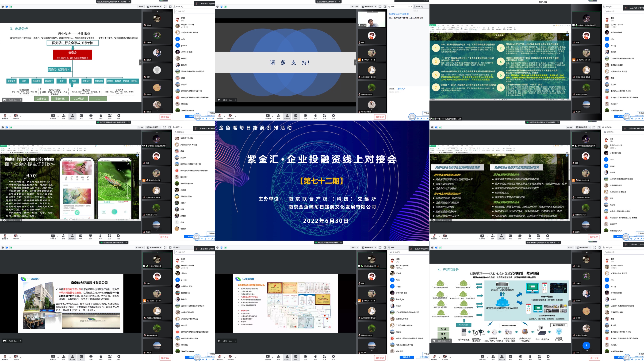Viewport: 644px width, 361px height.
Task: Unmute microphone in the 01:03:02 meeting window
Action: [x=219, y=357]
